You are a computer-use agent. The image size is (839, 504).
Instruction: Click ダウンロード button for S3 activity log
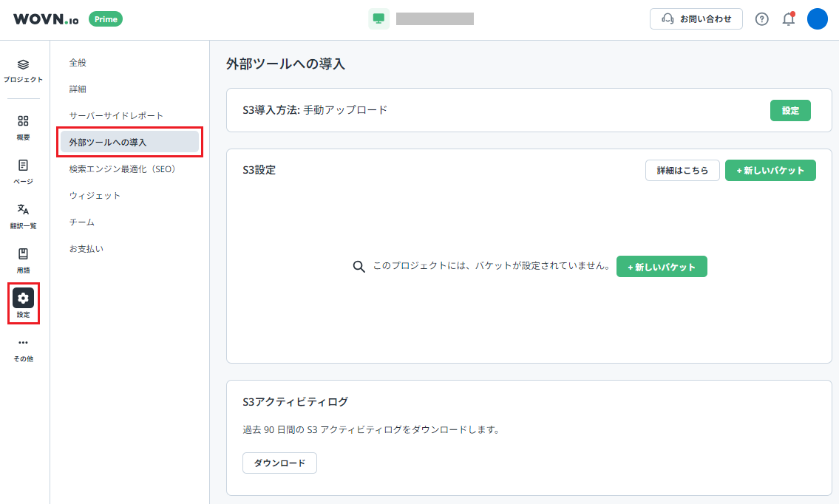(279, 463)
